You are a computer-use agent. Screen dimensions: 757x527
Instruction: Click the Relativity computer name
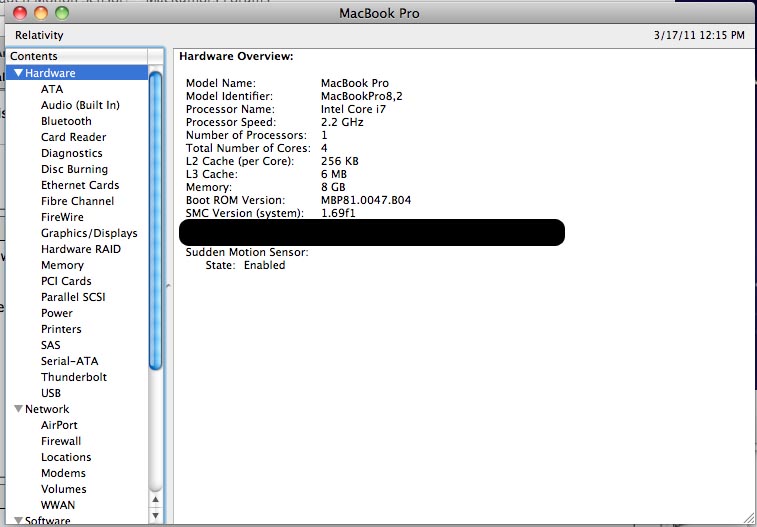39,35
